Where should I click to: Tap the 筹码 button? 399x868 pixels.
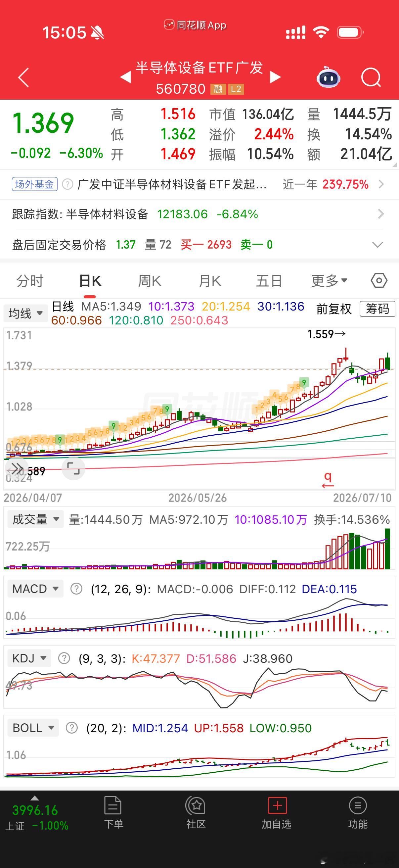click(x=377, y=309)
